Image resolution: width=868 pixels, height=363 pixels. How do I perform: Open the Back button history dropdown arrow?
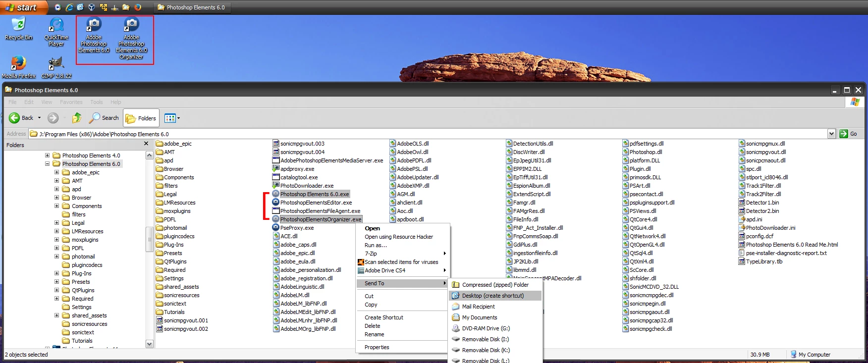pos(39,118)
